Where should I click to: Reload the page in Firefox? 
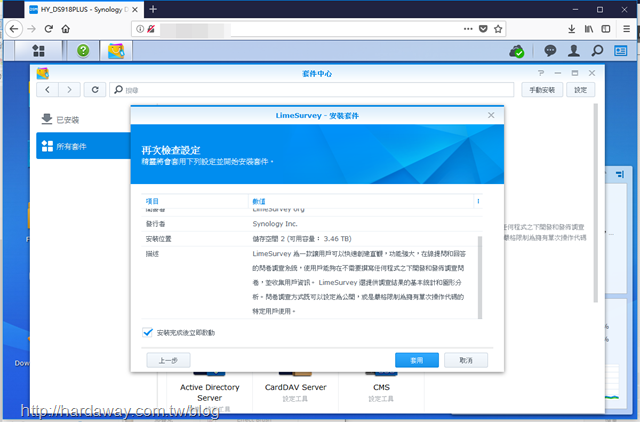coord(49,29)
